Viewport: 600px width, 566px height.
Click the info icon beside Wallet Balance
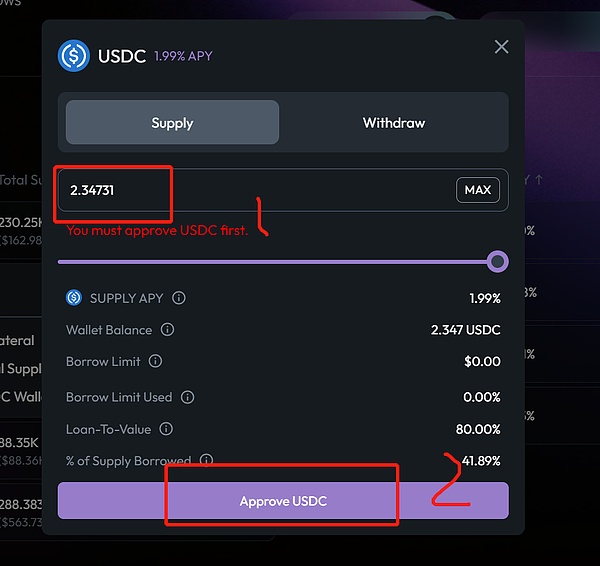pos(167,330)
